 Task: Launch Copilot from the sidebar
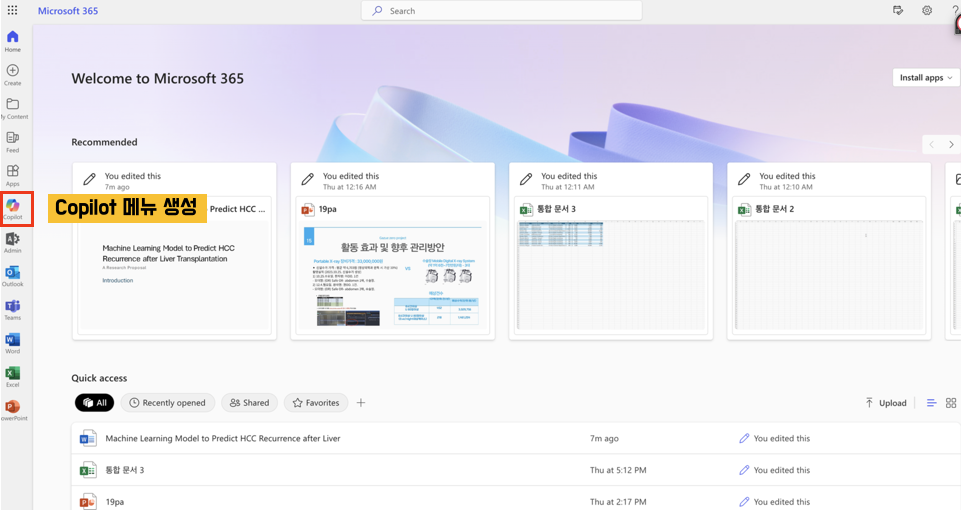[13, 208]
